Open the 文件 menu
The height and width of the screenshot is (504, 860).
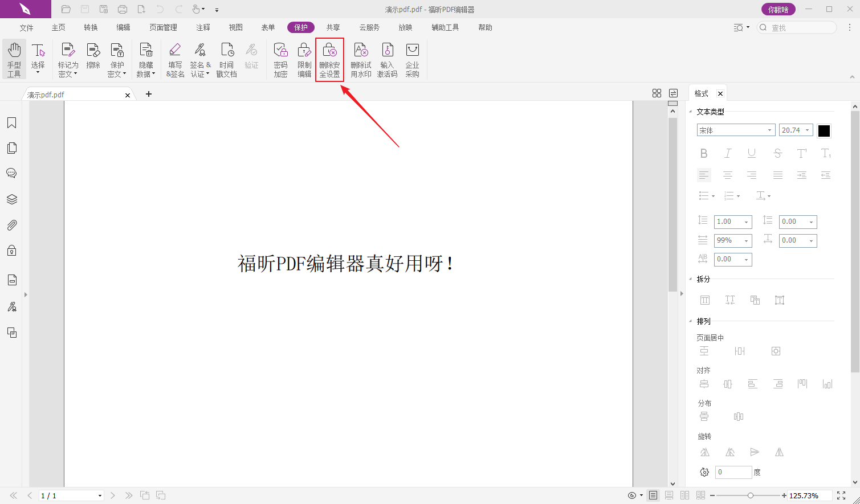[x=26, y=27]
